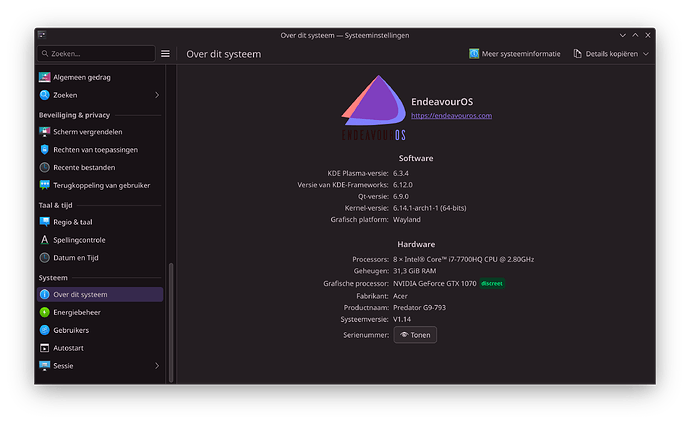Click the KDE Plasma version value 6.3.4
Viewport: 690px width, 425px height.
(401, 173)
